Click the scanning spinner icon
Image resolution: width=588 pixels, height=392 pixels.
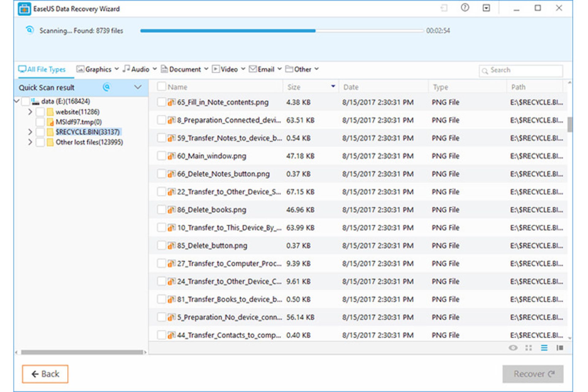[29, 30]
